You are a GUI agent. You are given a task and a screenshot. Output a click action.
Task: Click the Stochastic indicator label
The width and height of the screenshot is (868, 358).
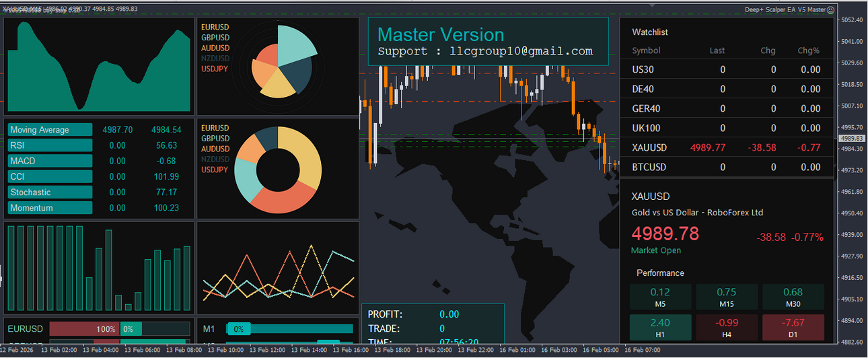pyautogui.click(x=49, y=192)
